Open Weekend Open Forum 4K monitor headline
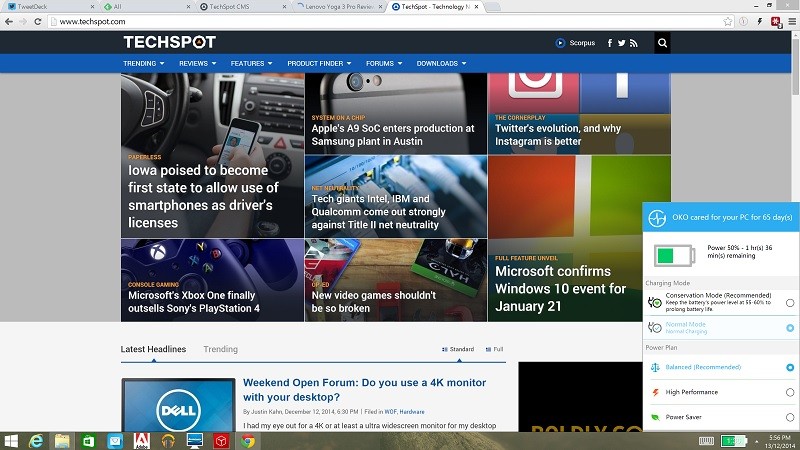 pos(364,390)
